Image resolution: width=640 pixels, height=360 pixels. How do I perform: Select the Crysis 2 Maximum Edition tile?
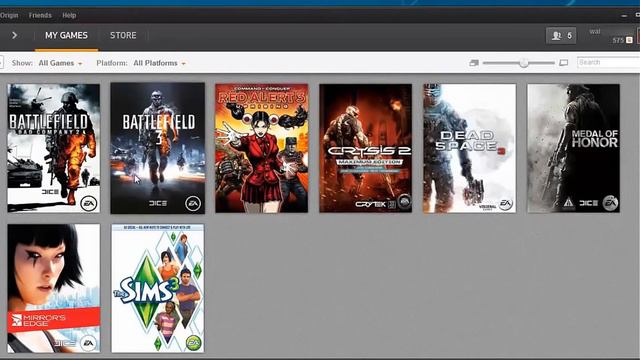coord(365,148)
